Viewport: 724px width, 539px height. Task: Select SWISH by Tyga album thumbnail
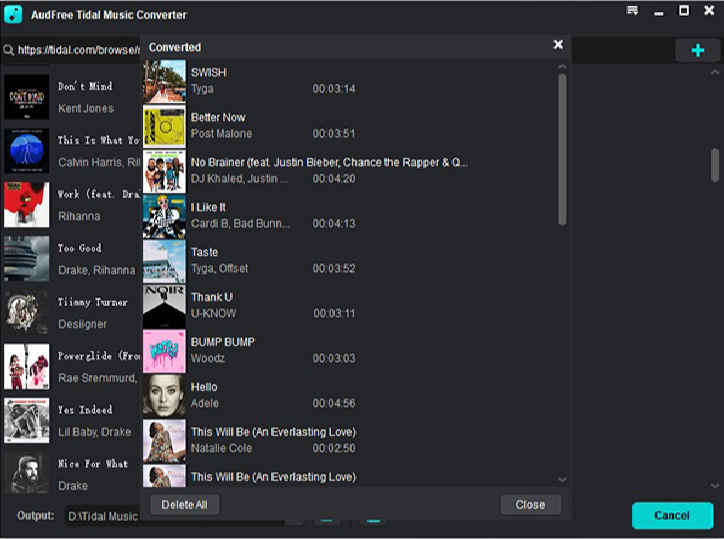[164, 80]
